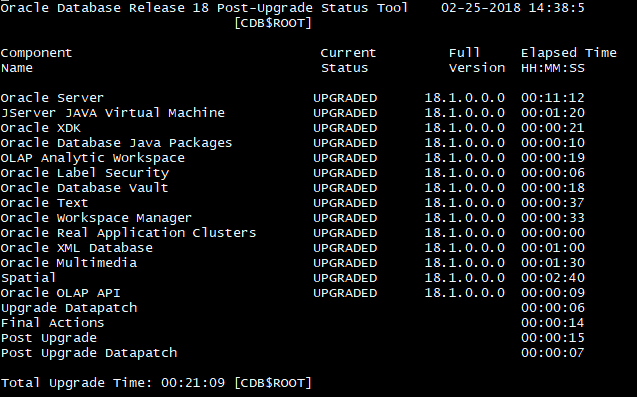Click the Oracle Server component name

coord(52,98)
